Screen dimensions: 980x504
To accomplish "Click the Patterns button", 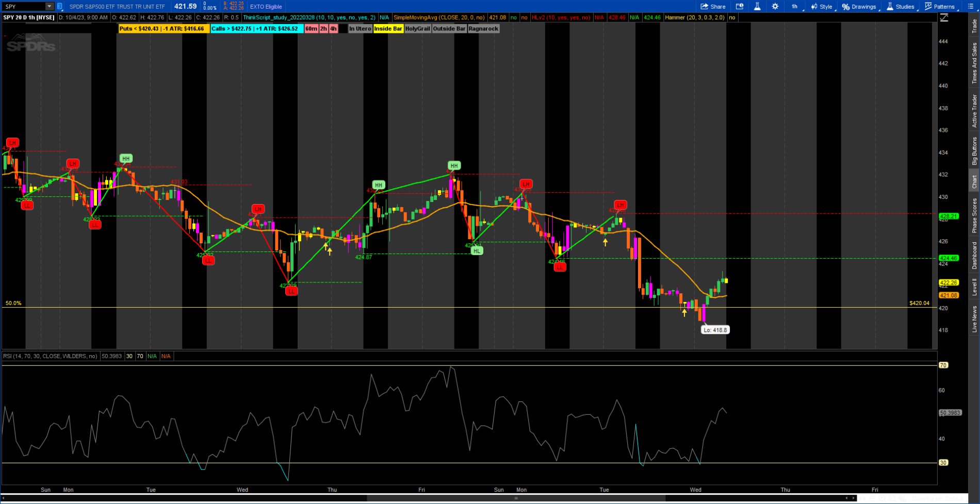I will tap(940, 7).
